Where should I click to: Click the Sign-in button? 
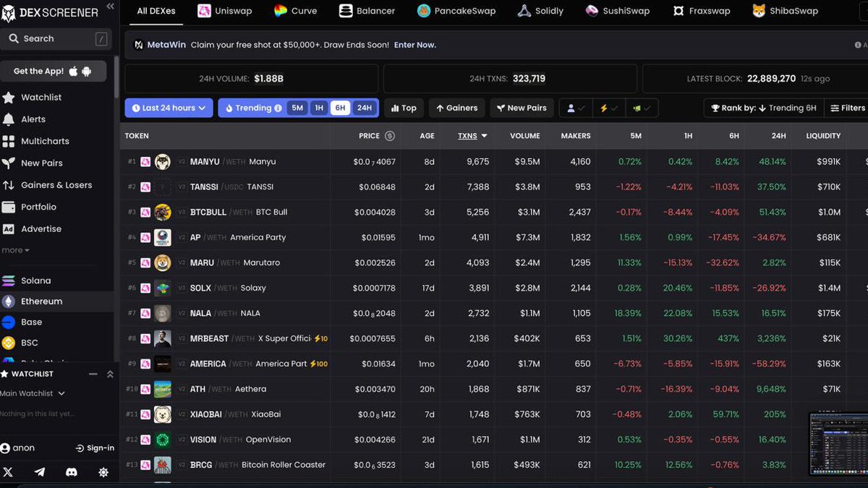click(95, 448)
